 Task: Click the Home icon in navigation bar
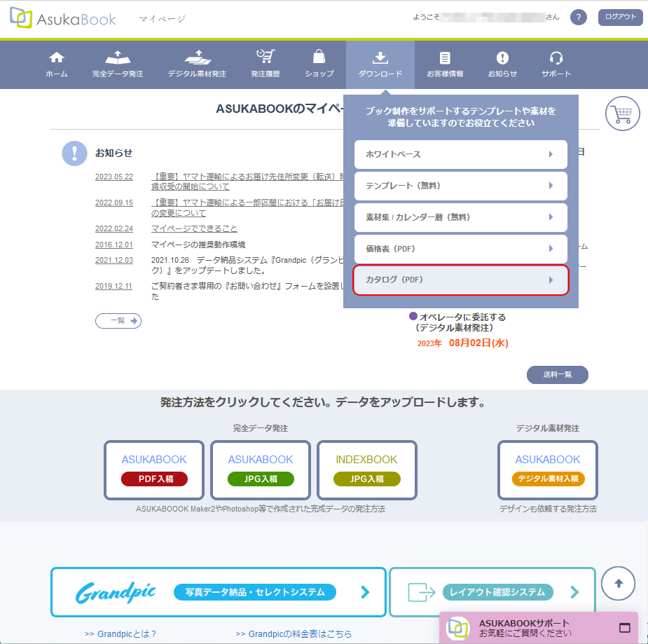pyautogui.click(x=57, y=57)
